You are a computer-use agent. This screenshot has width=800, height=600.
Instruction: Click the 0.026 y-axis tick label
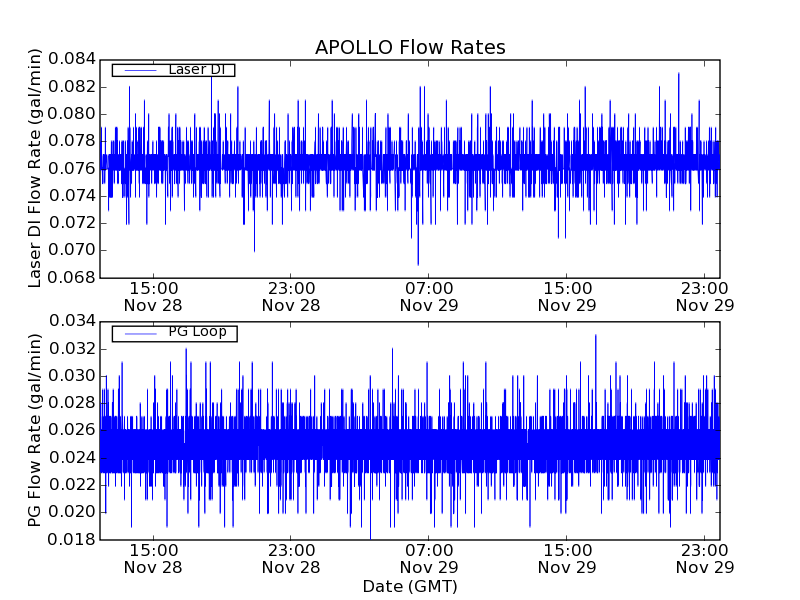(x=72, y=430)
